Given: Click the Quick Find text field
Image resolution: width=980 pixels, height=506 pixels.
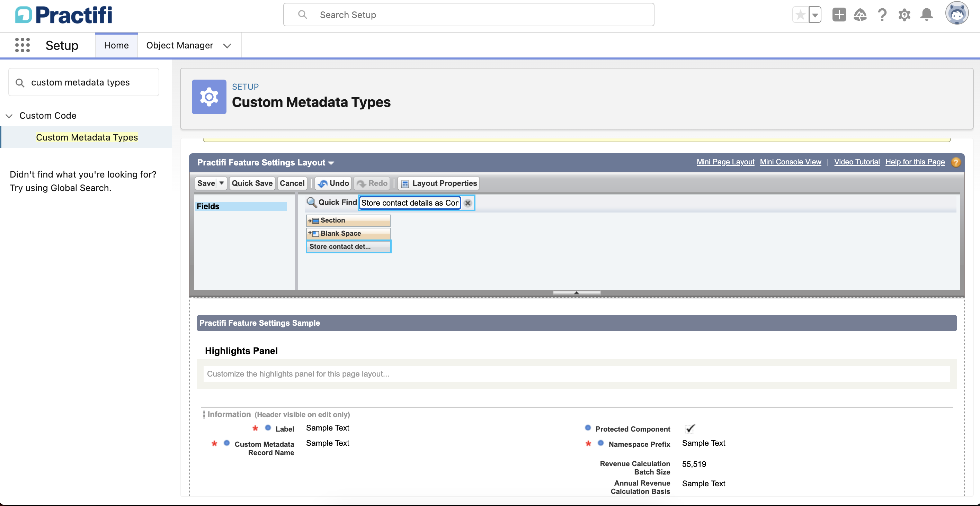Looking at the screenshot, I should point(410,203).
